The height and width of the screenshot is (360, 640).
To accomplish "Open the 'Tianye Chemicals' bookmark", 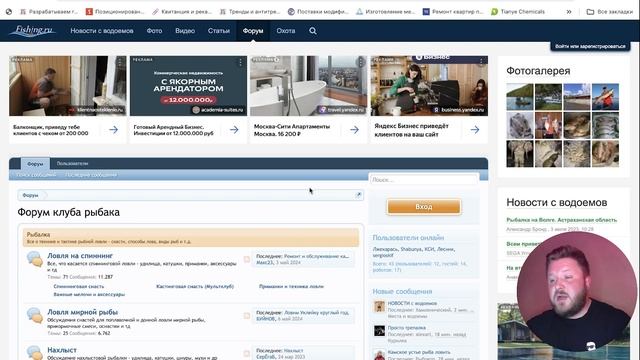I will point(518,12).
